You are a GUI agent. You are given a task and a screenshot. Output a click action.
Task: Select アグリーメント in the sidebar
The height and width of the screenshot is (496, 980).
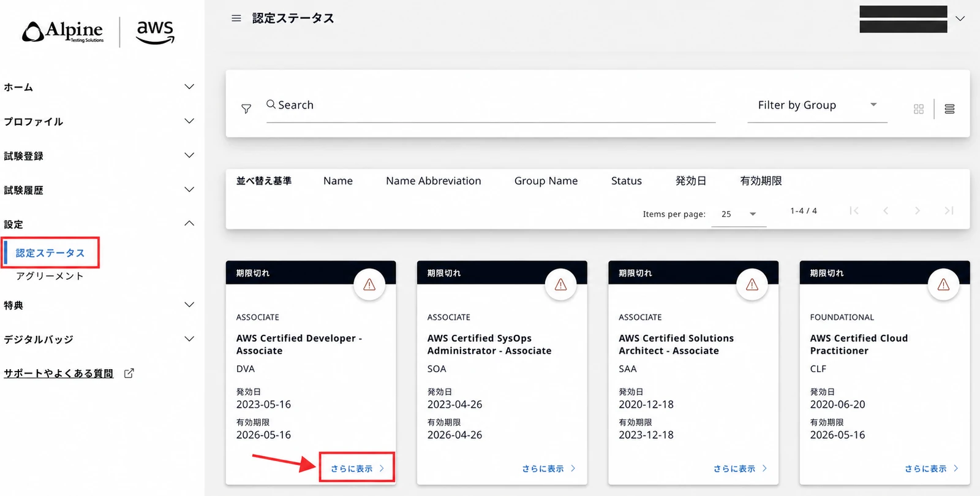50,276
